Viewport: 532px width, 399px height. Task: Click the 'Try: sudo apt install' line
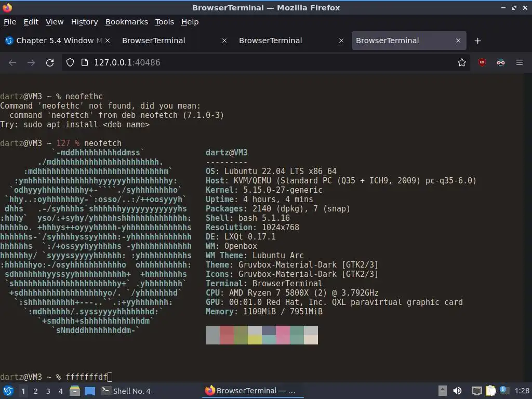tap(75, 125)
